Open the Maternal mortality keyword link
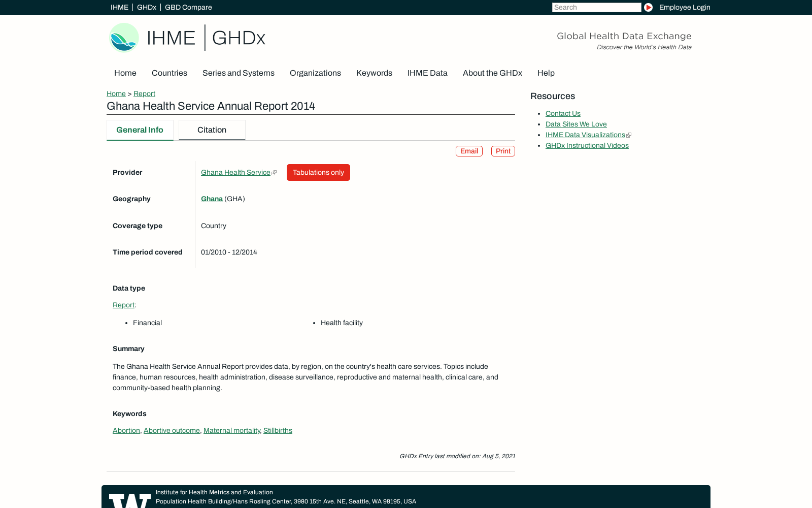 (x=232, y=430)
